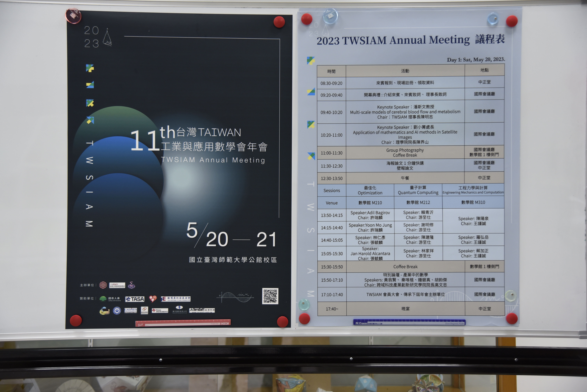Click the '工業與應用數學會年會' heading
Viewport: 587px width, 392px height.
214,147
